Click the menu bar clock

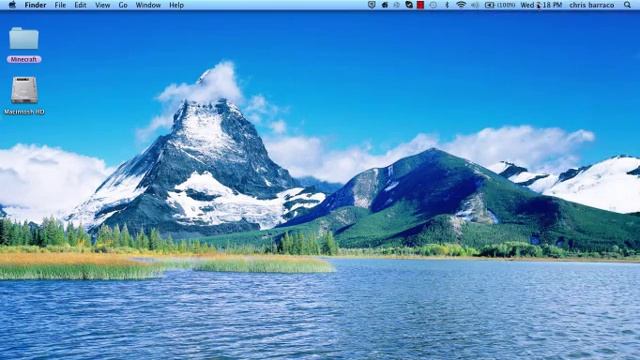tap(541, 5)
